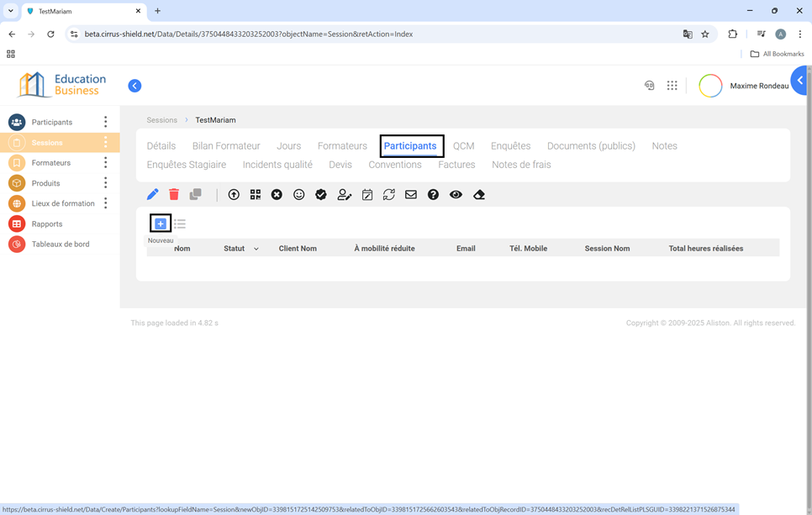Expand the Statut column dropdown
The width and height of the screenshot is (812, 515).
point(256,250)
